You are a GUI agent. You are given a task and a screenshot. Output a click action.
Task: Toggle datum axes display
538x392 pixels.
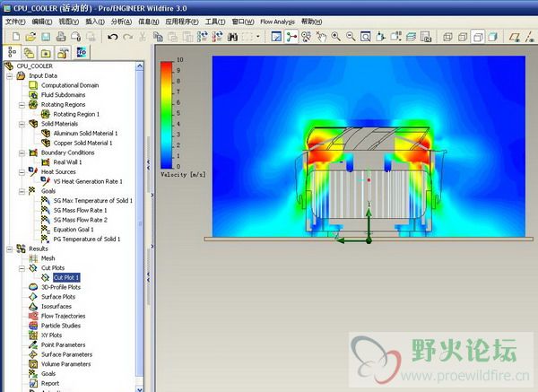coord(529,37)
